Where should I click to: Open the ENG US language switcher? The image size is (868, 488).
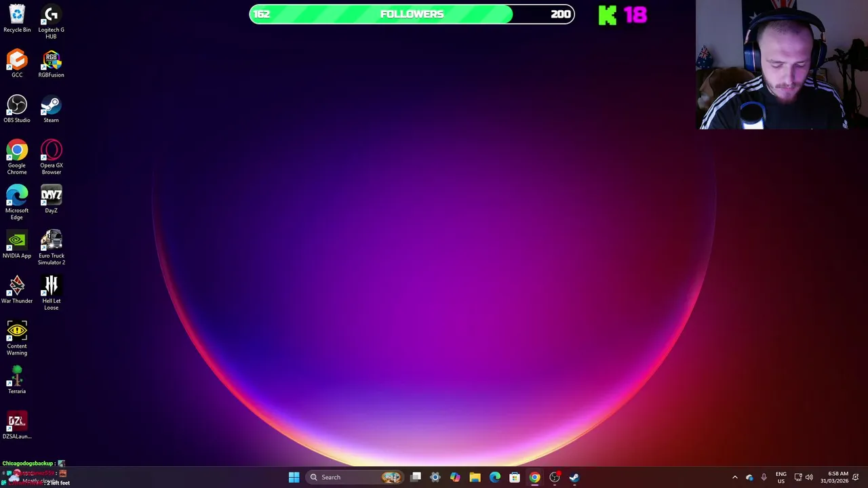(781, 477)
